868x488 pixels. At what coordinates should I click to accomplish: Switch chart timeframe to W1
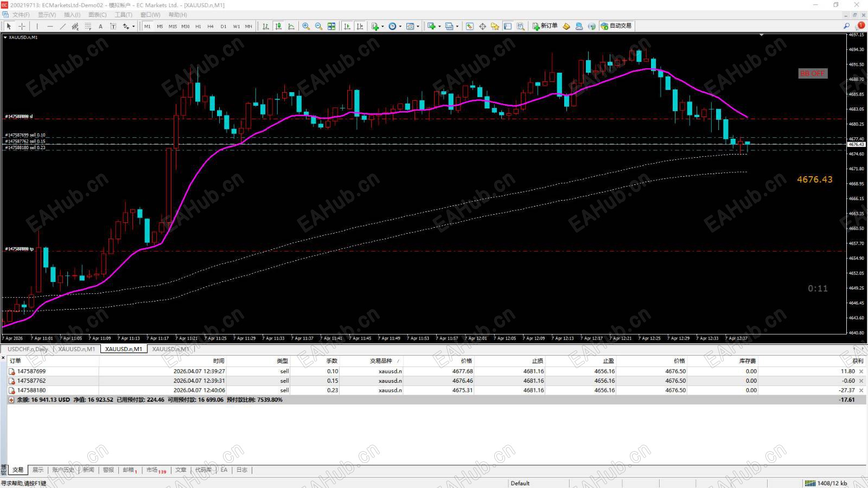click(236, 26)
